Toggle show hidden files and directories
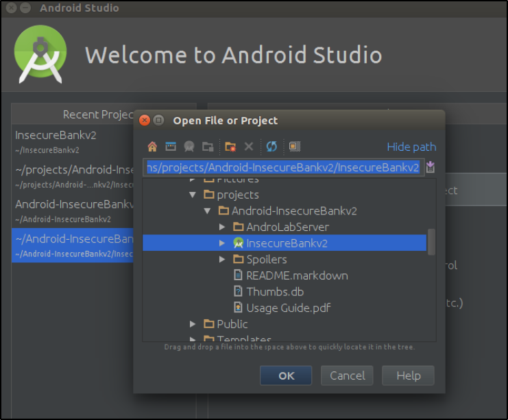The width and height of the screenshot is (508, 420). tap(295, 147)
